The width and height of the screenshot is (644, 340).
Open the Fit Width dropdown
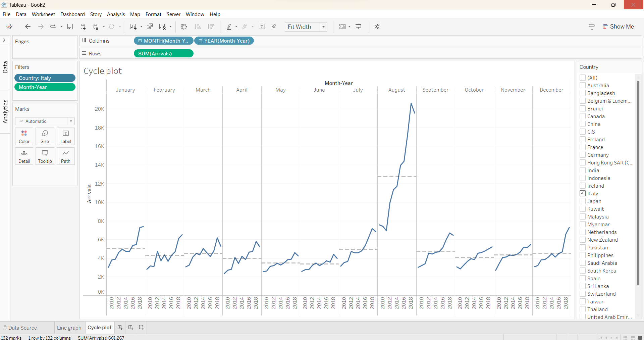[x=306, y=27]
